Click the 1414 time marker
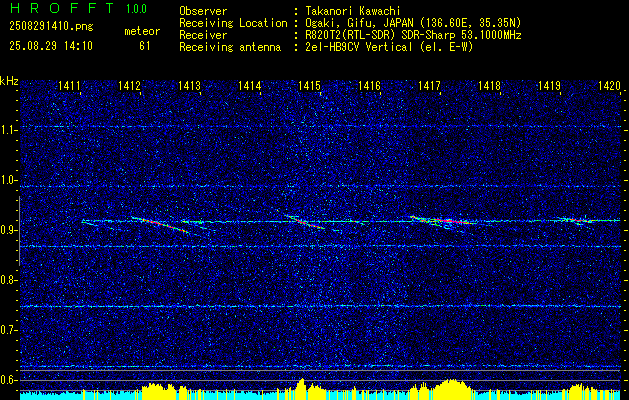Viewport: 629px width, 400px height. [250, 85]
